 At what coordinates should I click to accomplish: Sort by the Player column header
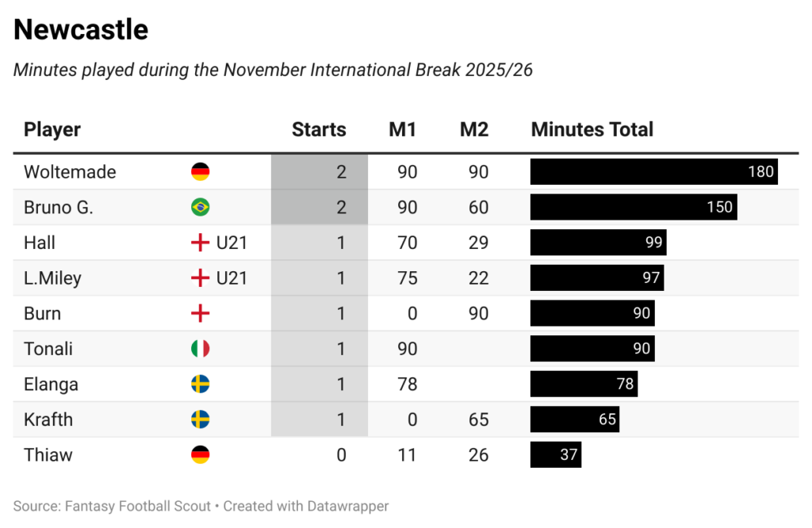[52, 130]
